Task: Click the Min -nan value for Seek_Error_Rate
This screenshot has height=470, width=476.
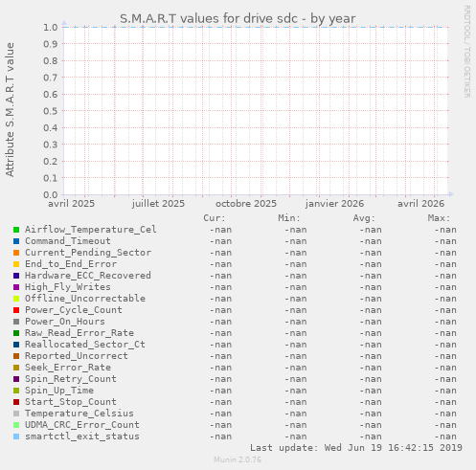Action: coord(295,368)
